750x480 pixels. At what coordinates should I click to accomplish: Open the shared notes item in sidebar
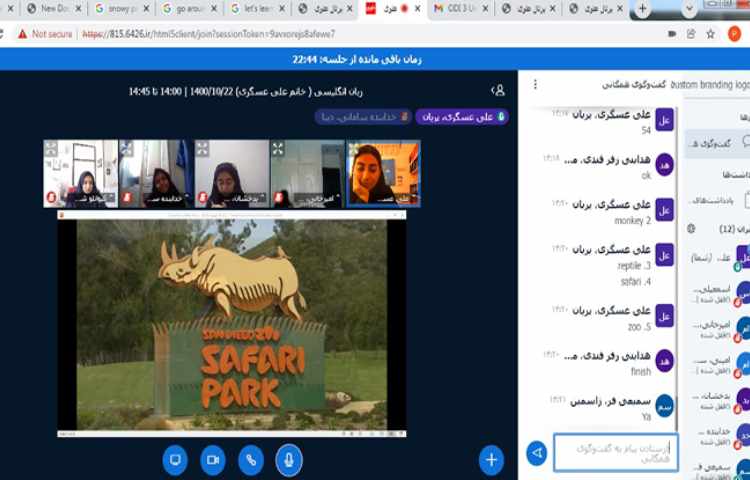[x=719, y=201]
